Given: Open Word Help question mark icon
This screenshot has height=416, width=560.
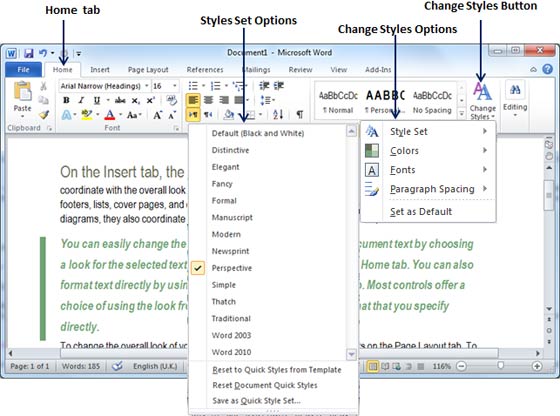Looking at the screenshot, I should 548,69.
